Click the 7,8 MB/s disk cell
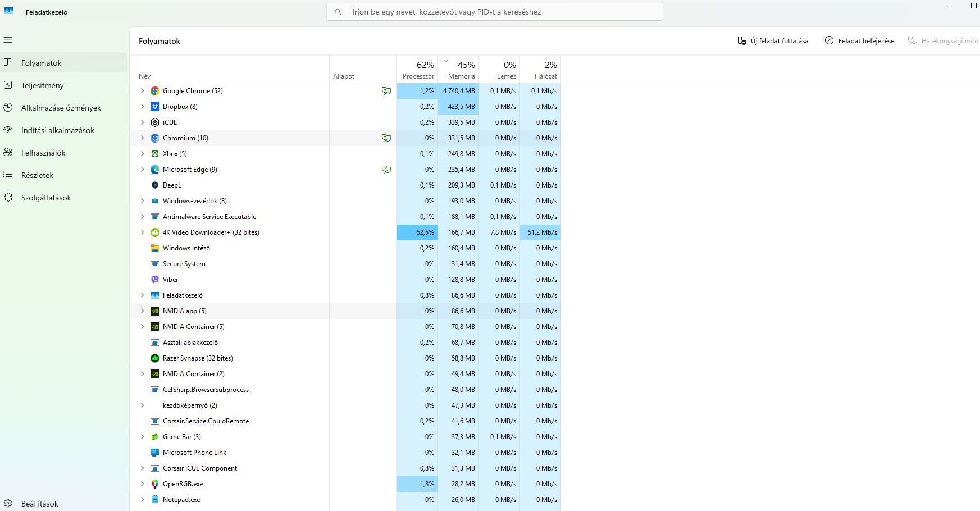Viewport: 980px width, 511px height. 499,232
